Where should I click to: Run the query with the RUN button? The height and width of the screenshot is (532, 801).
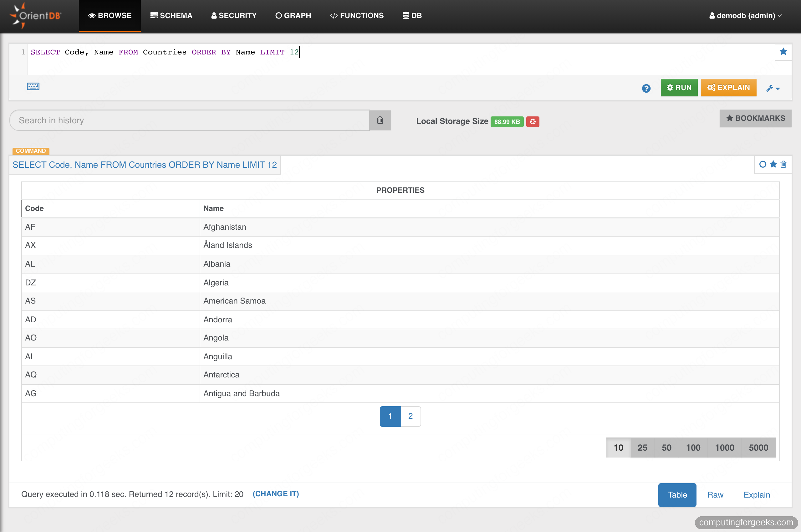(x=679, y=88)
